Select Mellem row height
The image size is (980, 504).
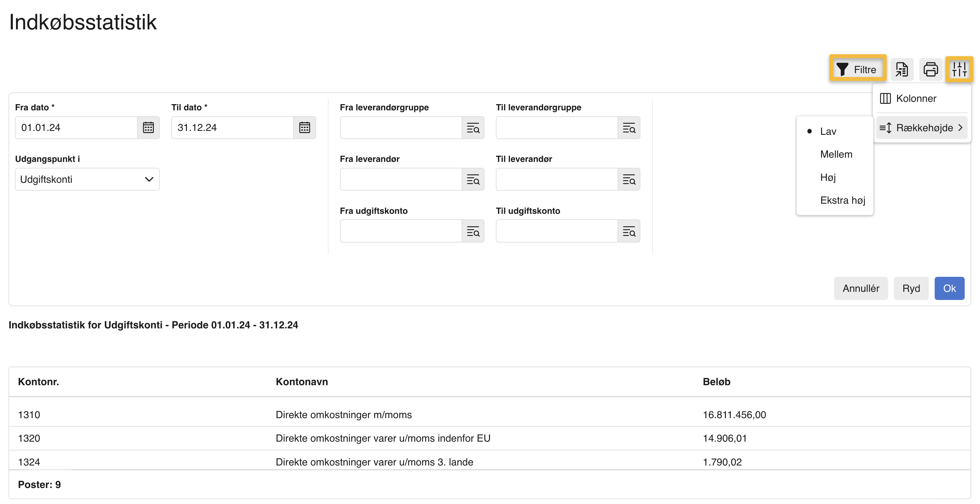[836, 154]
